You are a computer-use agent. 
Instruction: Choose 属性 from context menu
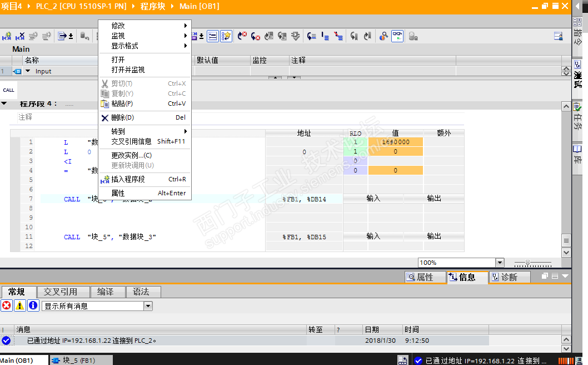point(144,193)
